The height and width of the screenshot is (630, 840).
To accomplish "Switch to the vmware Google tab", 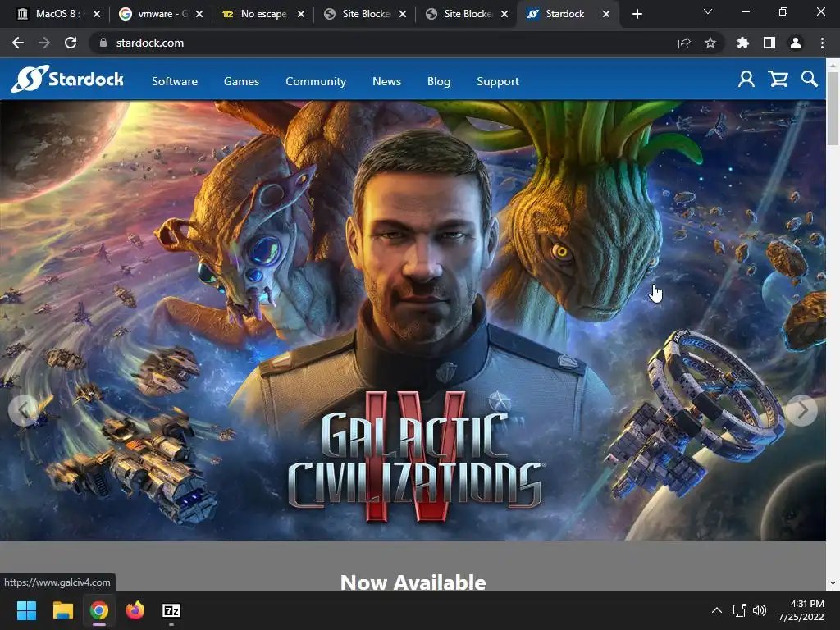I will [160, 14].
